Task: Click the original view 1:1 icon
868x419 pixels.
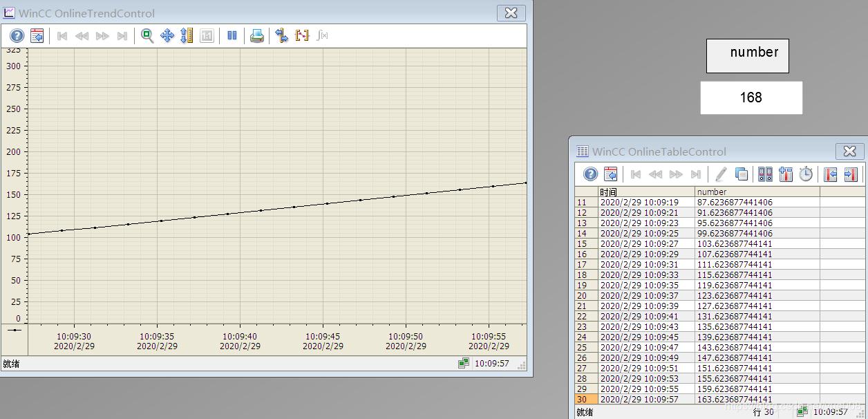Action: point(207,36)
